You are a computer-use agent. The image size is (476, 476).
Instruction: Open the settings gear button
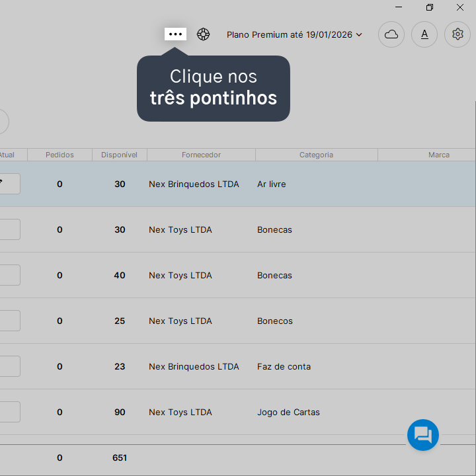(457, 34)
